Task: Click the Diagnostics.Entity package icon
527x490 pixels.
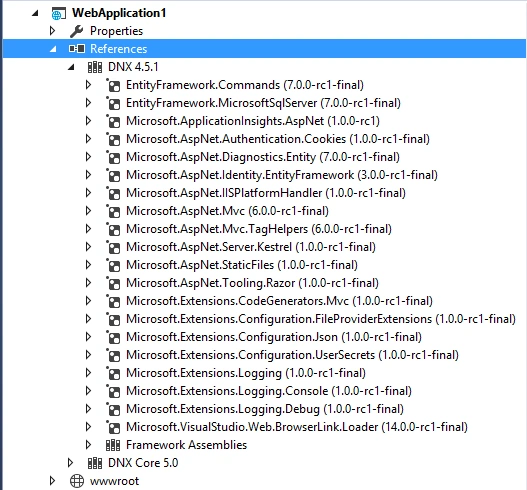Action: [113, 157]
